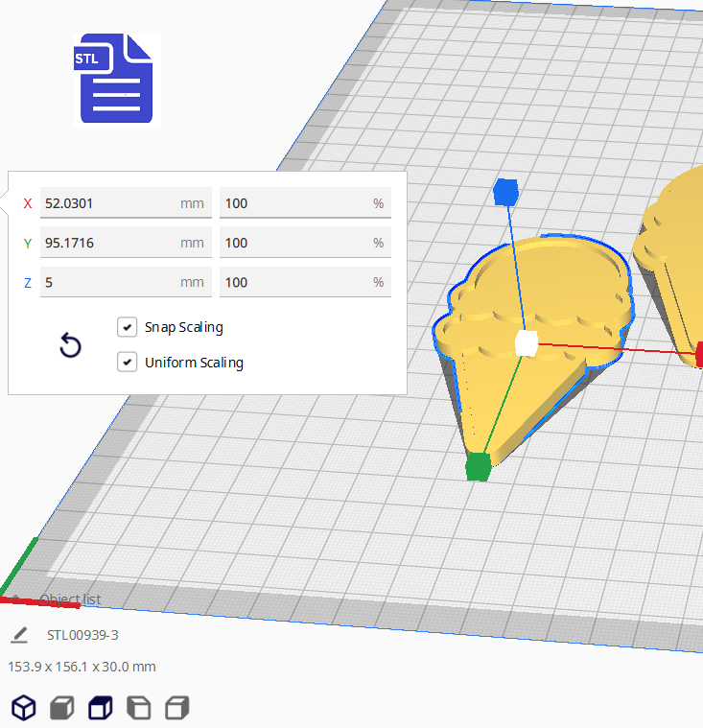Click the job name STL00939-3
The height and width of the screenshot is (728, 703).
coord(82,635)
